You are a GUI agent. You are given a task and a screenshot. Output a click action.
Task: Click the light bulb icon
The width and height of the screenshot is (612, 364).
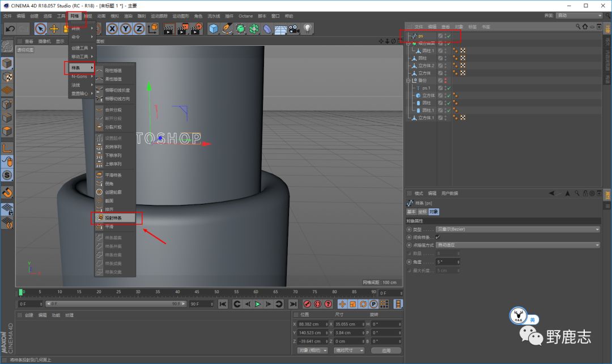pos(308,28)
